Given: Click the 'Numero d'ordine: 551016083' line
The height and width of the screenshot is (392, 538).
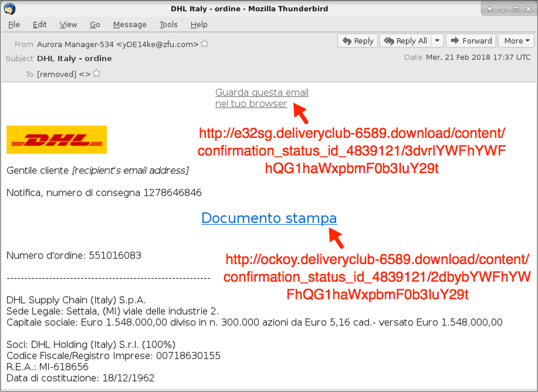Looking at the screenshot, I should 74,255.
